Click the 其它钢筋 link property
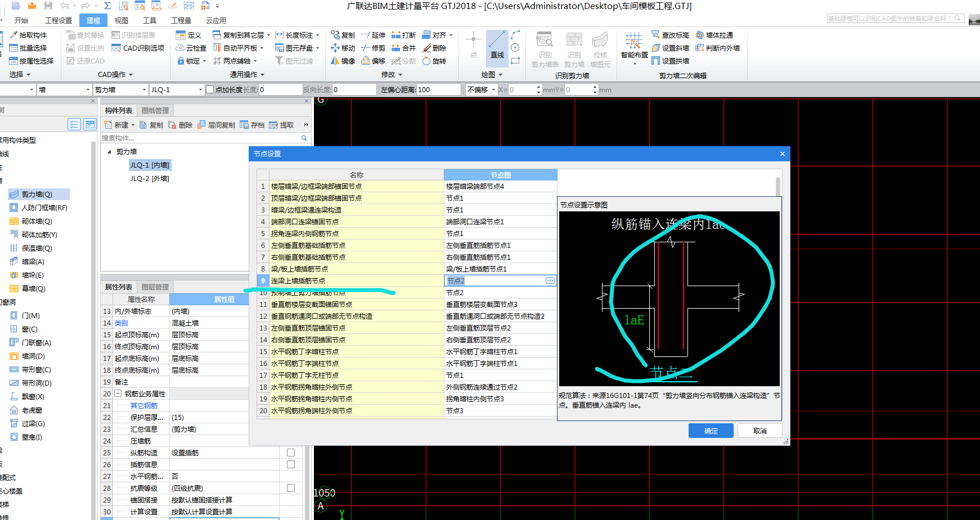Screen dimensions: 980x520 [x=144, y=405]
